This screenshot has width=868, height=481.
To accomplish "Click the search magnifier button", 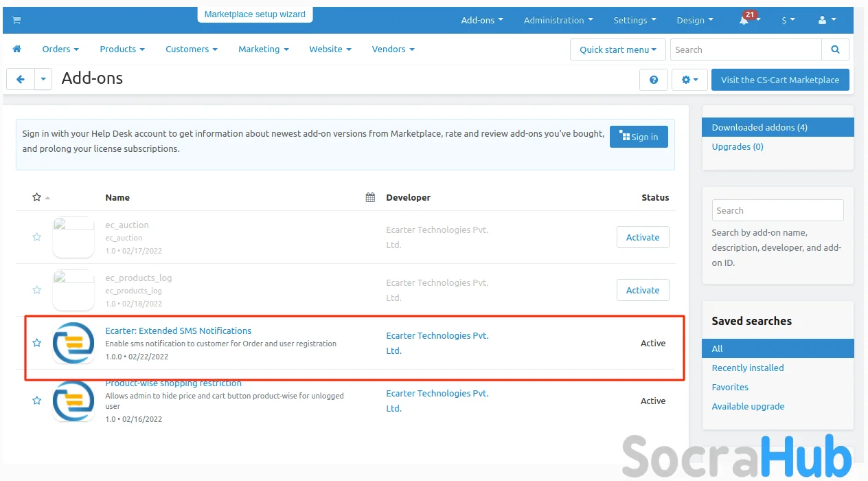I will (835, 49).
